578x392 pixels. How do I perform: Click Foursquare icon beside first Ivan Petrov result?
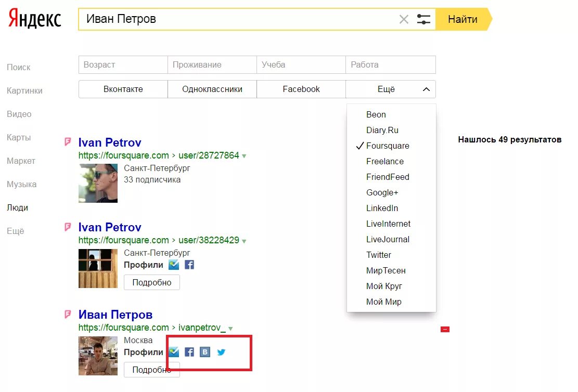point(68,142)
